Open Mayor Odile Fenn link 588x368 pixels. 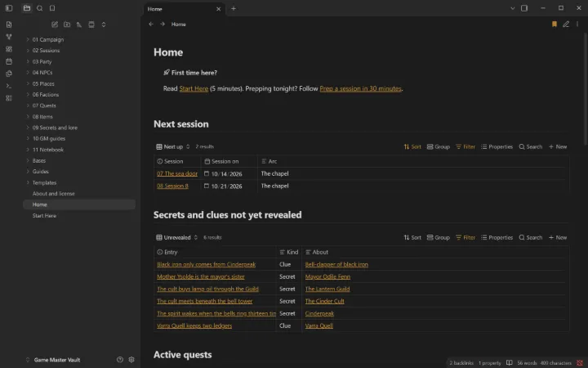(x=327, y=276)
